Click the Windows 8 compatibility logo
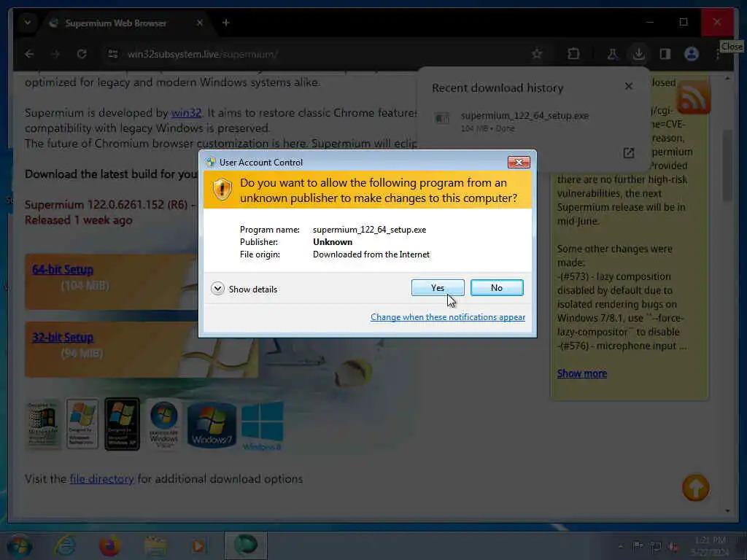 [262, 426]
